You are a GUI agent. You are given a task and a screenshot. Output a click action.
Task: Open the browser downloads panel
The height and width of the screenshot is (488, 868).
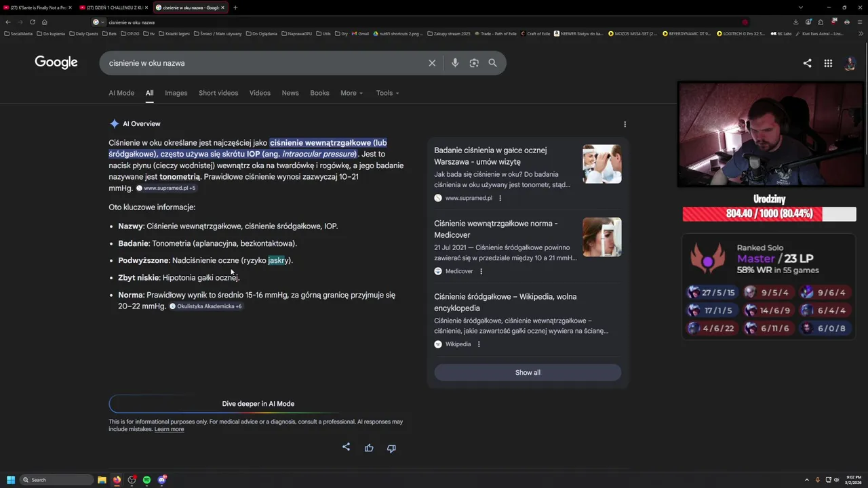point(796,22)
